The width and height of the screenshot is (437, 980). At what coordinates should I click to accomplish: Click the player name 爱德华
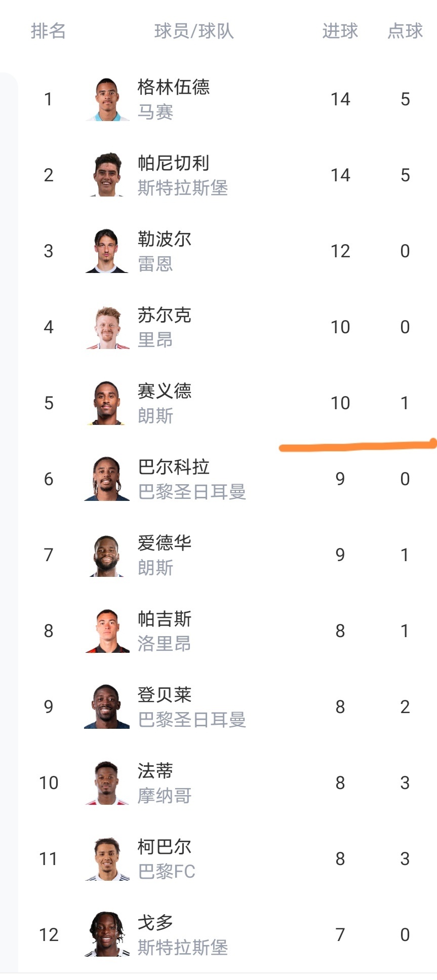[x=165, y=543]
